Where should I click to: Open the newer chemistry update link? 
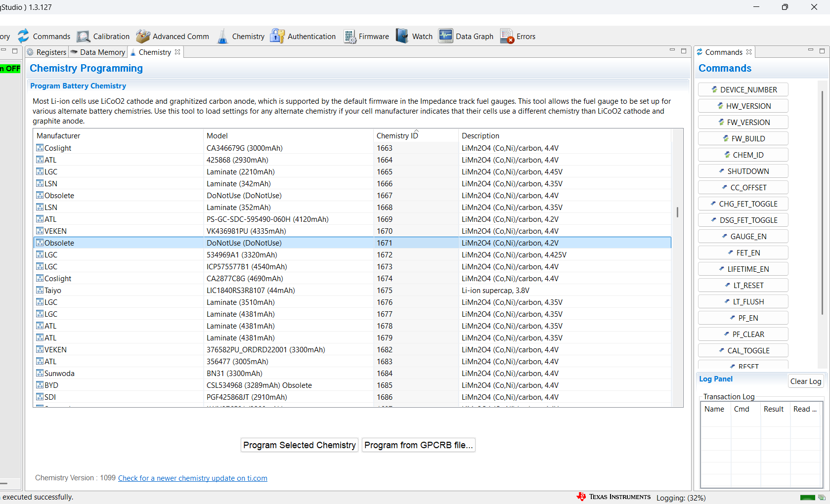(193, 478)
